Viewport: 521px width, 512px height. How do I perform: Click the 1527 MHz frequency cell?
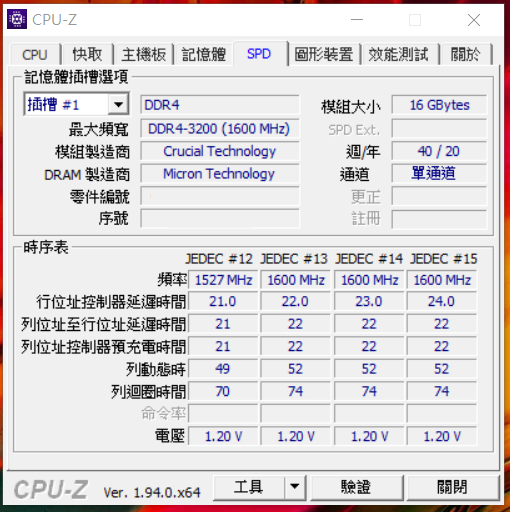(x=223, y=280)
